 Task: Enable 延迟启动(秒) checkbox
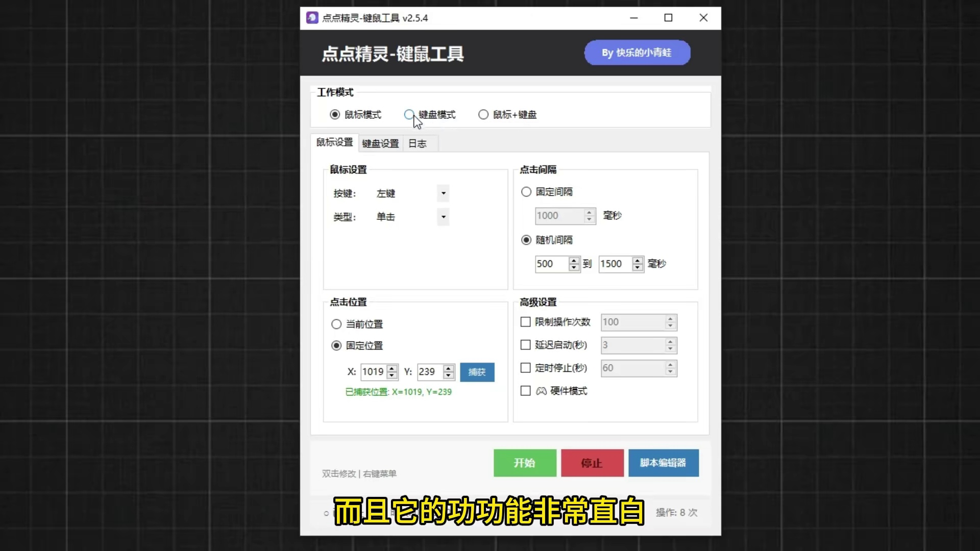tap(525, 345)
